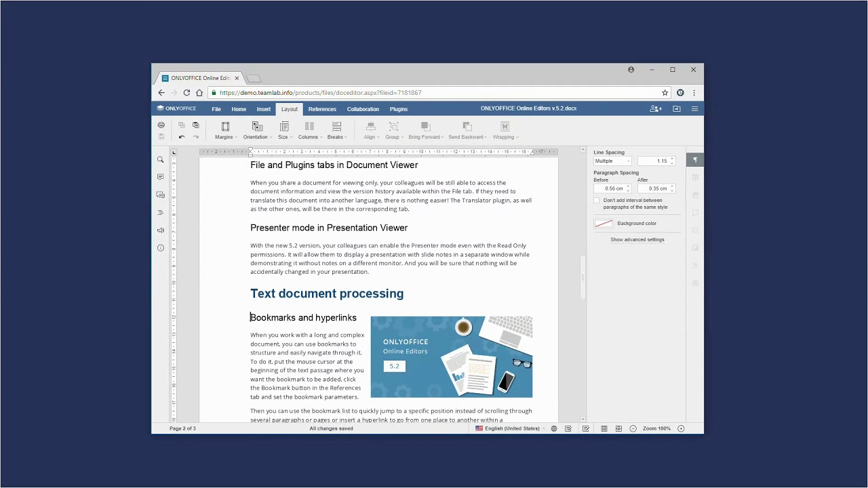
Task: Open the Send Backward dropdown
Action: [x=467, y=131]
